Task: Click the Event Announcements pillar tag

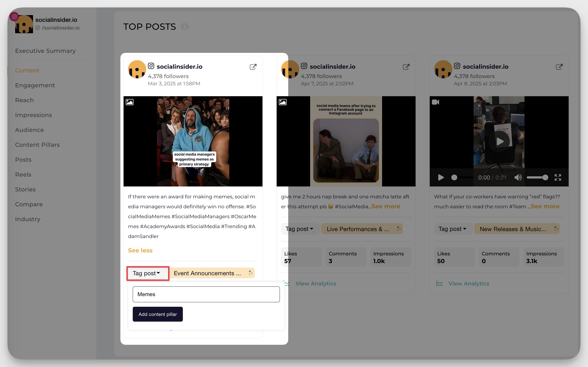Action: pos(212,273)
